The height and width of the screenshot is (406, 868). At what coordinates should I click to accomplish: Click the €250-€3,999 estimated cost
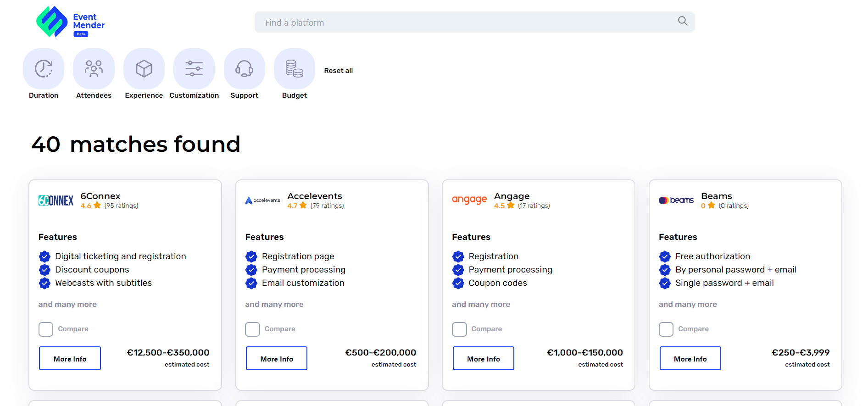(x=801, y=353)
